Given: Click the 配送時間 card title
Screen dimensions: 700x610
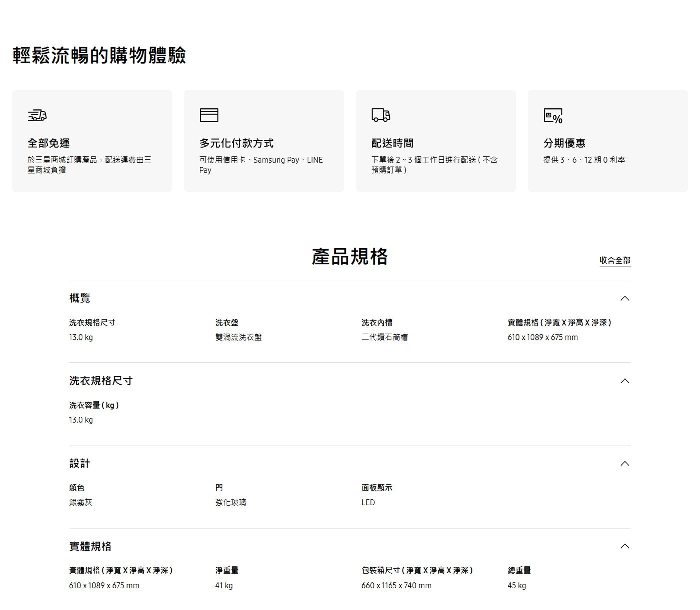Looking at the screenshot, I should [392, 143].
